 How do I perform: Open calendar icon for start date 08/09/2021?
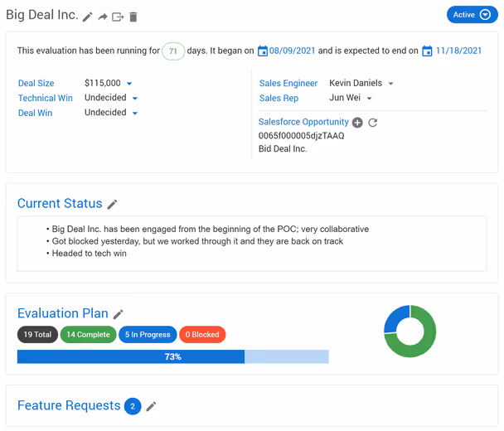click(263, 51)
